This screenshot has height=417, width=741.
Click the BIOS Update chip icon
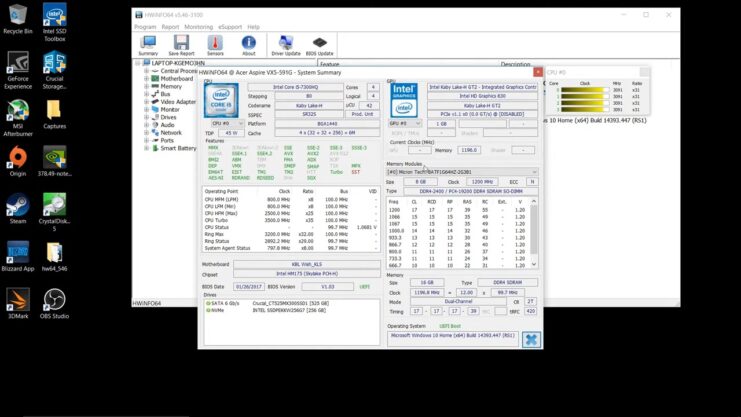pos(319,45)
